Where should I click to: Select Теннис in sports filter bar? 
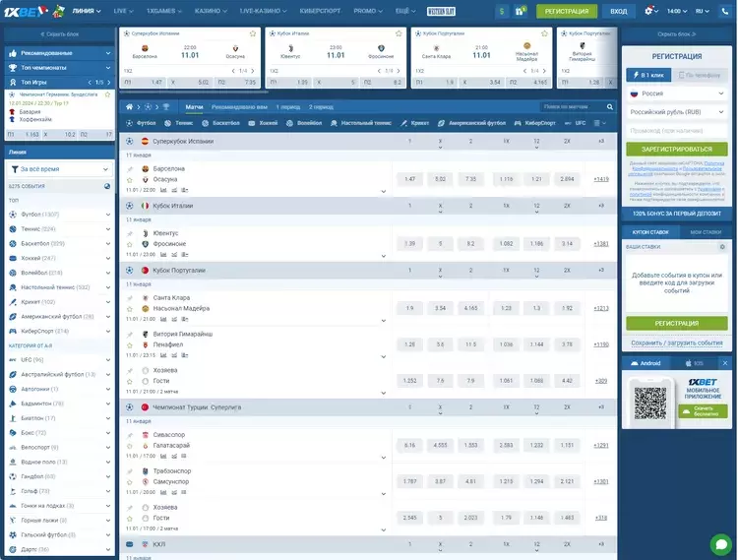[x=178, y=123]
